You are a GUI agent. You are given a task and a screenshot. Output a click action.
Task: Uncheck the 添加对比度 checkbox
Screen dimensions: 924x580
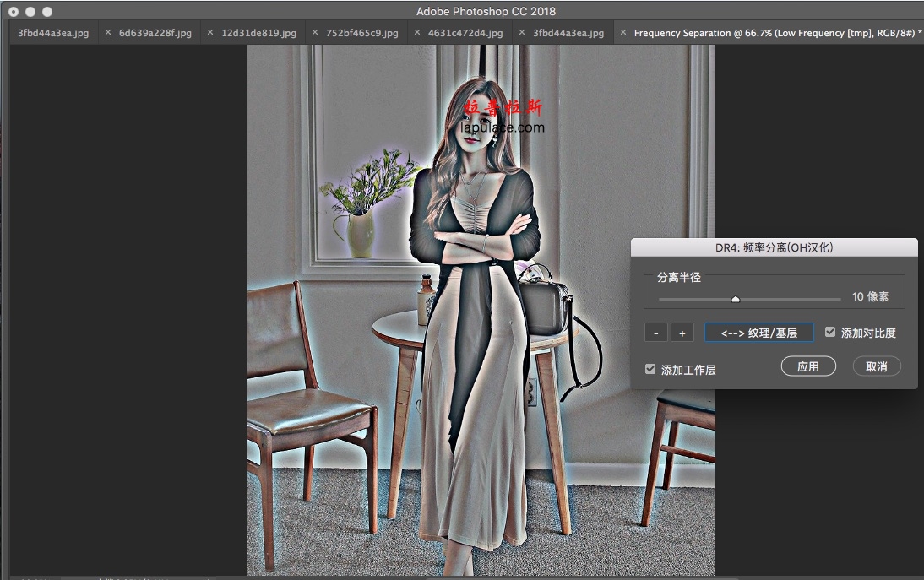[x=830, y=333]
